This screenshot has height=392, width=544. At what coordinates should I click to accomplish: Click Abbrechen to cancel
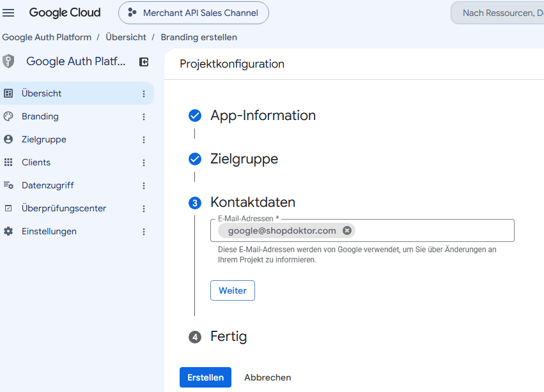pyautogui.click(x=267, y=377)
